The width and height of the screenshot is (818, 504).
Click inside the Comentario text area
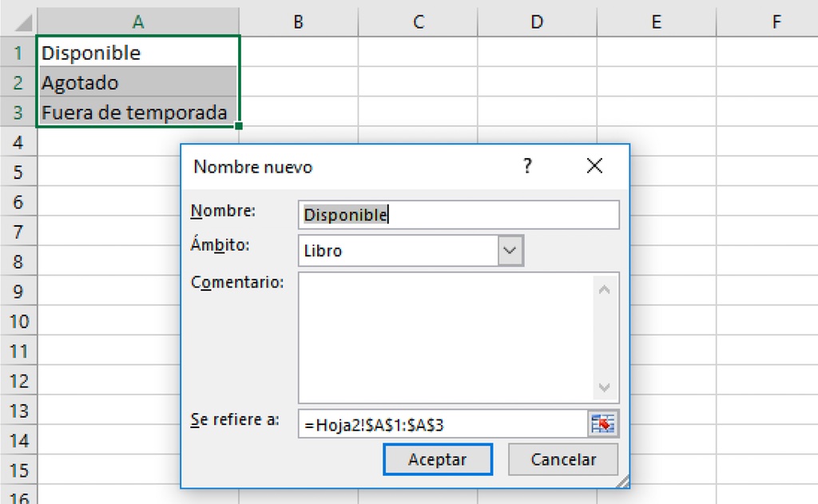coord(446,338)
